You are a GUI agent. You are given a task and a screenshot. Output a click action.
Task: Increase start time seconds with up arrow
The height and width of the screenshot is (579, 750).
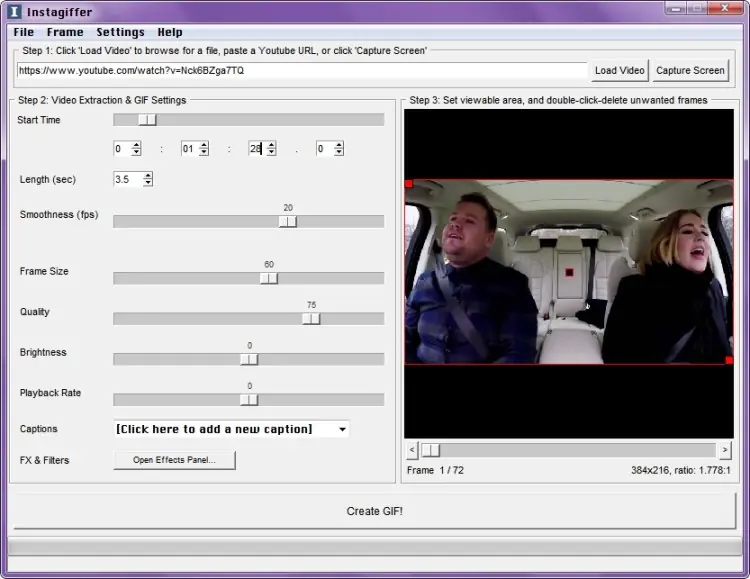tap(272, 145)
